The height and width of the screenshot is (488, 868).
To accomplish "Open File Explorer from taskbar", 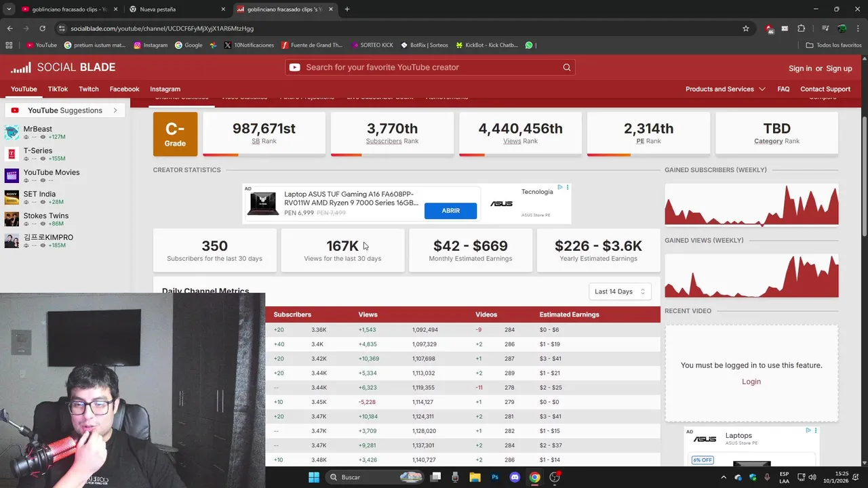I will tap(475, 477).
